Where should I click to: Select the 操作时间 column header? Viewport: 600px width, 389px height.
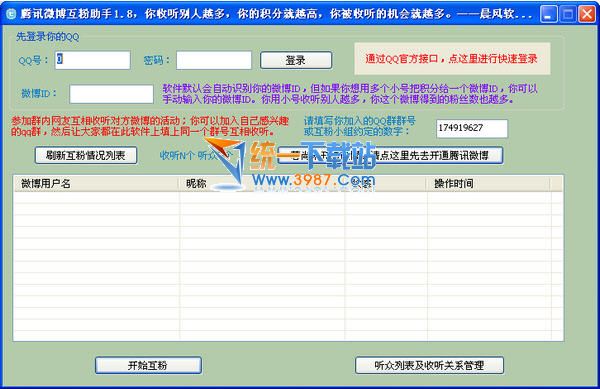488,184
